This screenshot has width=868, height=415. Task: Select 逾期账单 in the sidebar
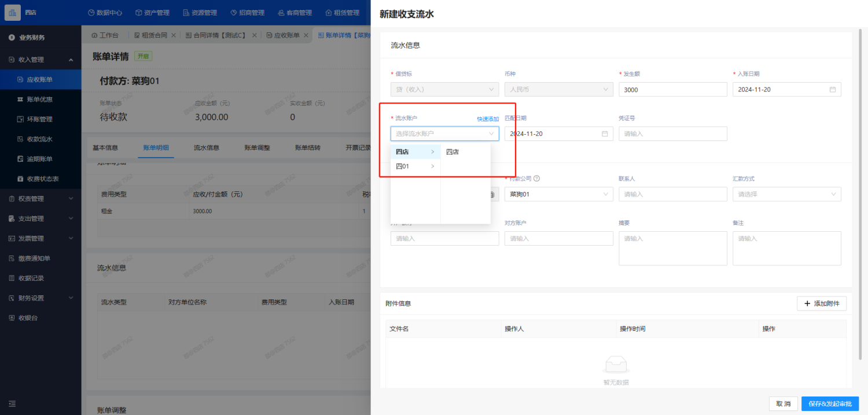41,159
